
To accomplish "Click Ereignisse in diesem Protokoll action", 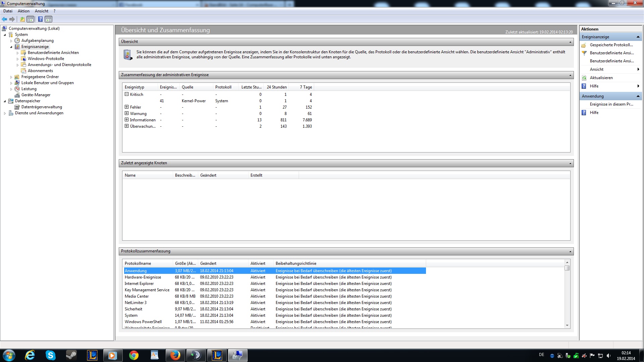I will click(611, 104).
